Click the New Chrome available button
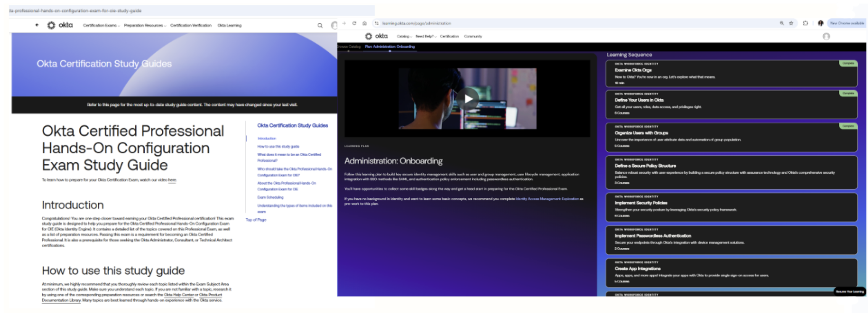Viewport: 868px width, 313px height. coord(847,23)
